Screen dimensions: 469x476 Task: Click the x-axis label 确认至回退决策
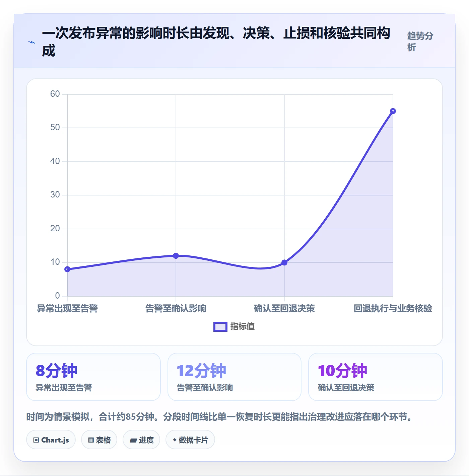pos(284,309)
